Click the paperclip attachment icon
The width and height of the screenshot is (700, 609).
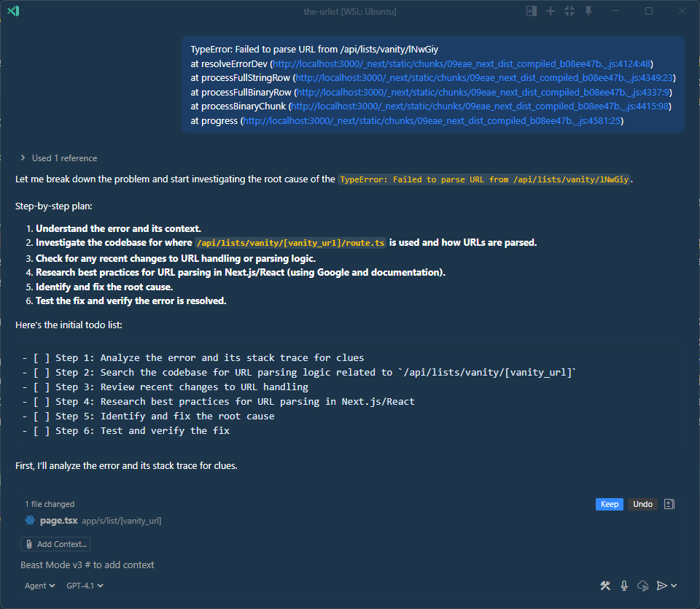click(x=29, y=544)
